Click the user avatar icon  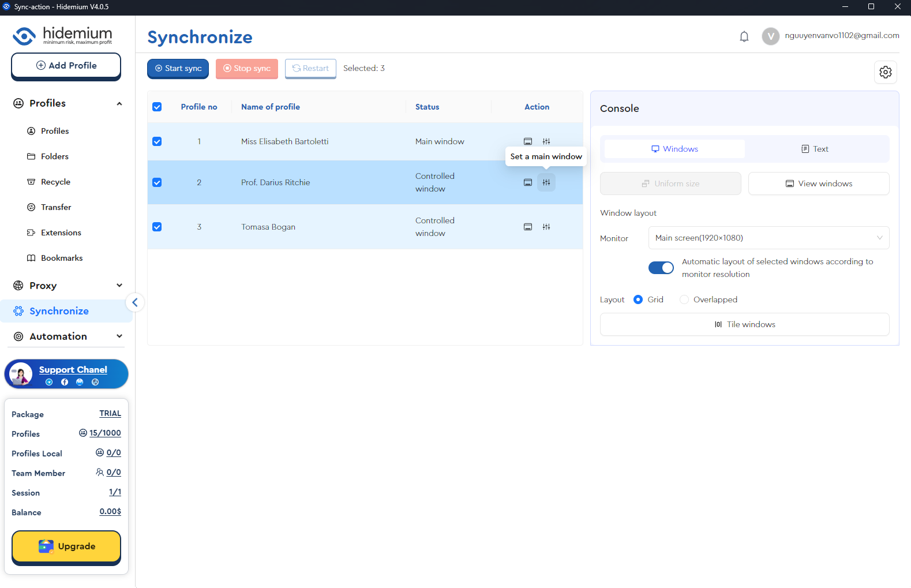point(770,36)
